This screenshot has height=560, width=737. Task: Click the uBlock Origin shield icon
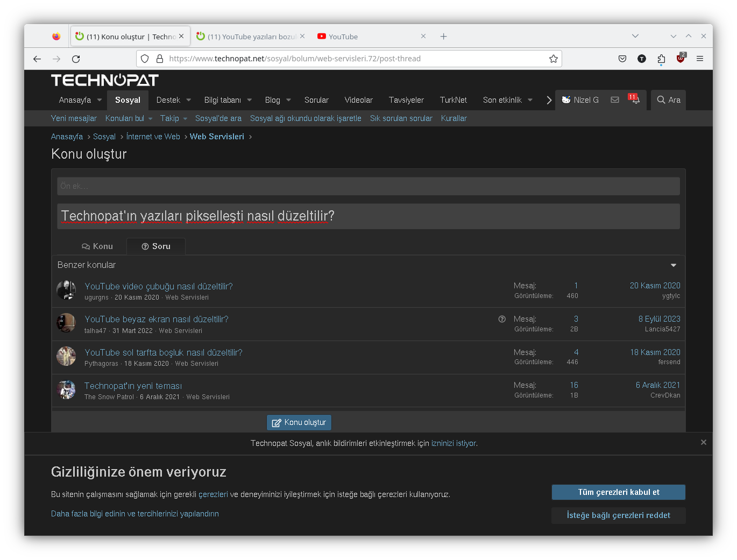[681, 58]
